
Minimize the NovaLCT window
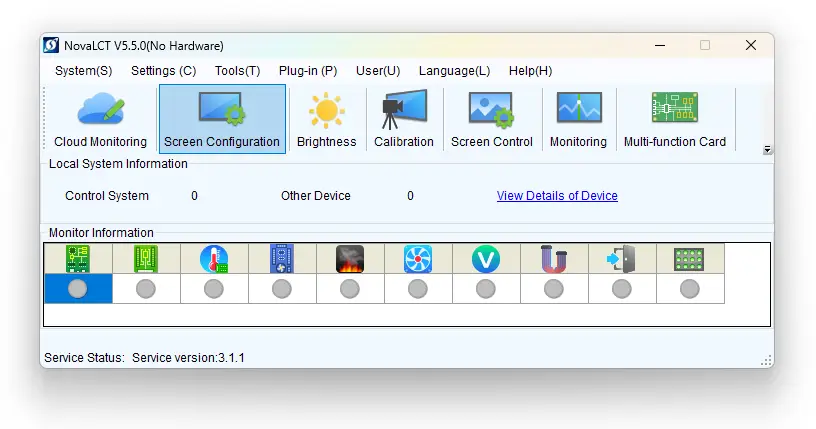[x=660, y=45]
